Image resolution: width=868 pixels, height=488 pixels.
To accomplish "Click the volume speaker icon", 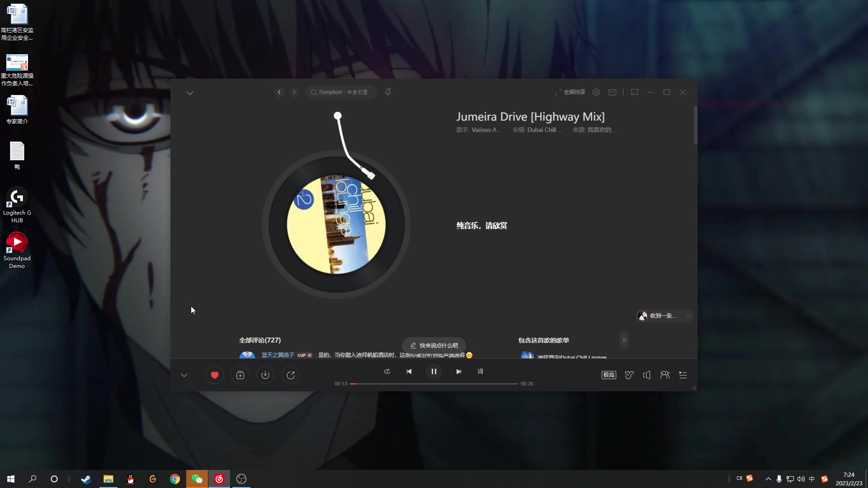I will click(647, 375).
